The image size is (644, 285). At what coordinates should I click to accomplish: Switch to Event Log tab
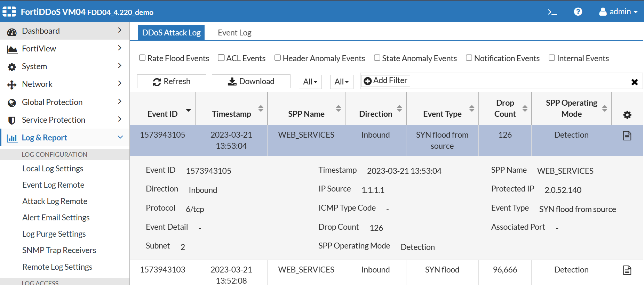(x=234, y=33)
